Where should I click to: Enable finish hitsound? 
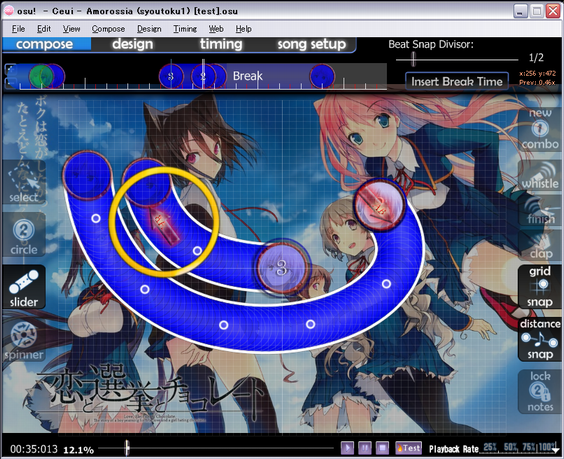[x=540, y=211]
